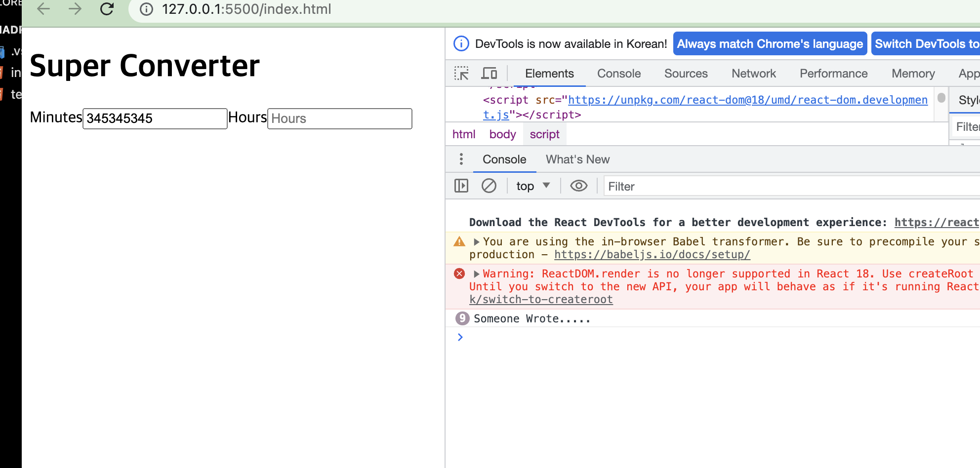Viewport: 980px width, 468px height.
Task: Select html in the DOM breadcrumb
Action: [x=464, y=134]
